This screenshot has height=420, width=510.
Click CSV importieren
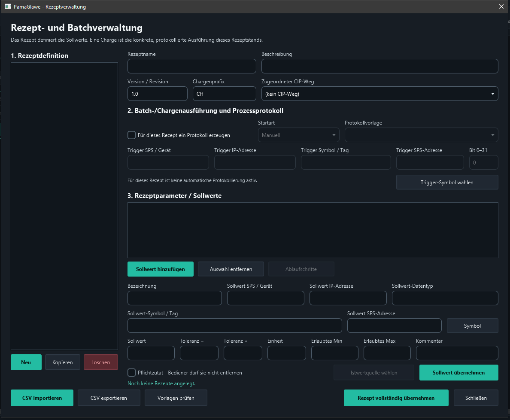coord(42,398)
